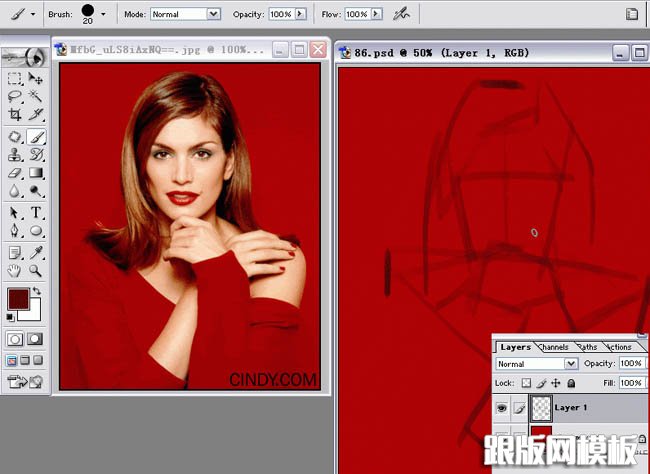The width and height of the screenshot is (650, 474).
Task: Select the Lasso tool
Action: coord(15,97)
